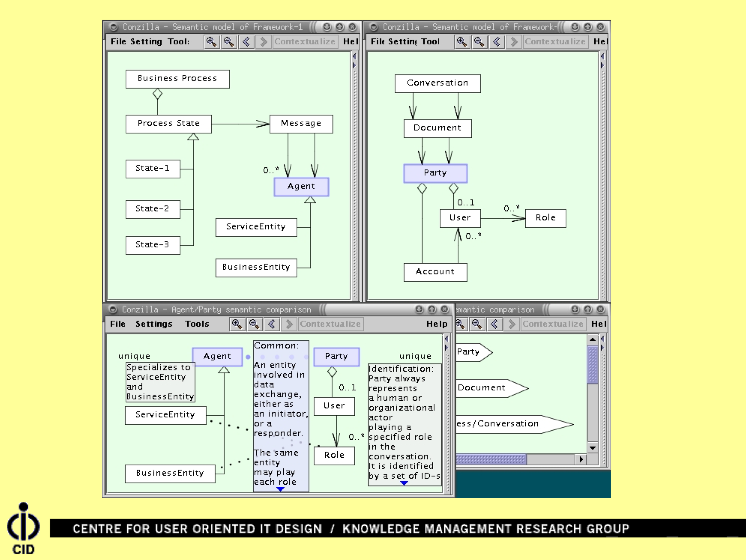
Task: Expand Common description via blue down arrow
Action: (281, 489)
